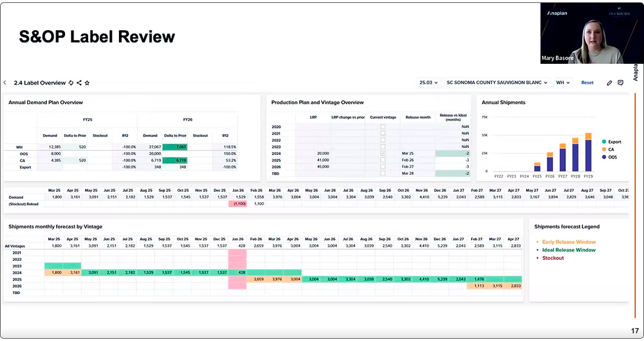Click the 2.4 Label Overview page title
This screenshot has width=644, height=341.
(40, 83)
